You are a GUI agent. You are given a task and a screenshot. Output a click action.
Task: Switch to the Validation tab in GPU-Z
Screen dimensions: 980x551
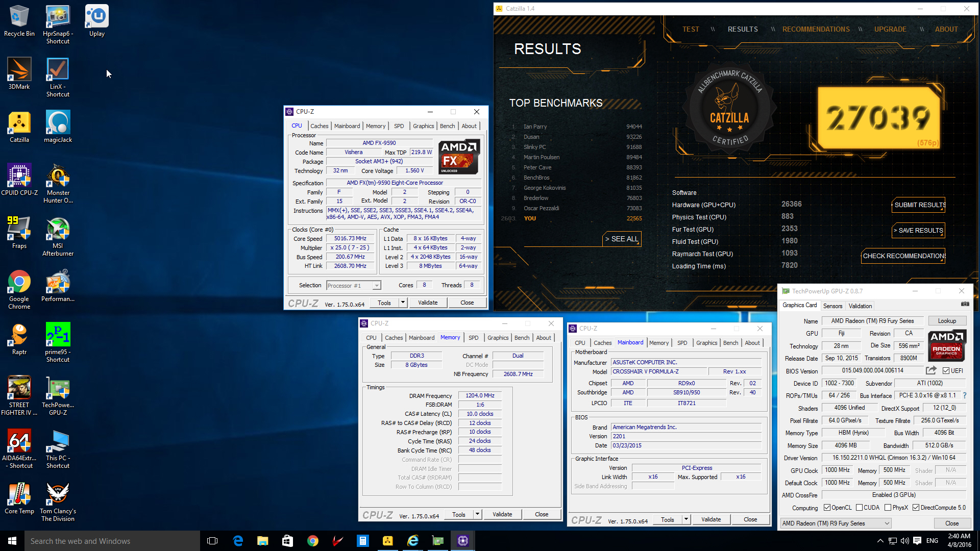(860, 306)
